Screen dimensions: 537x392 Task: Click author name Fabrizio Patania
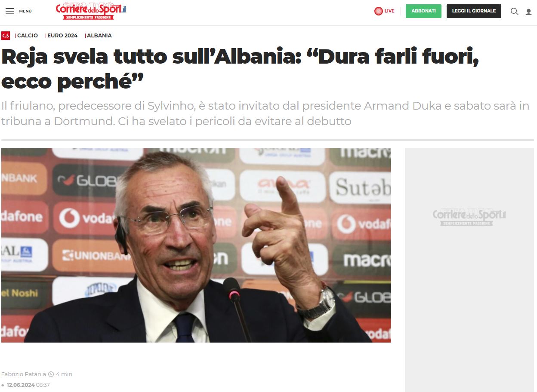point(23,374)
